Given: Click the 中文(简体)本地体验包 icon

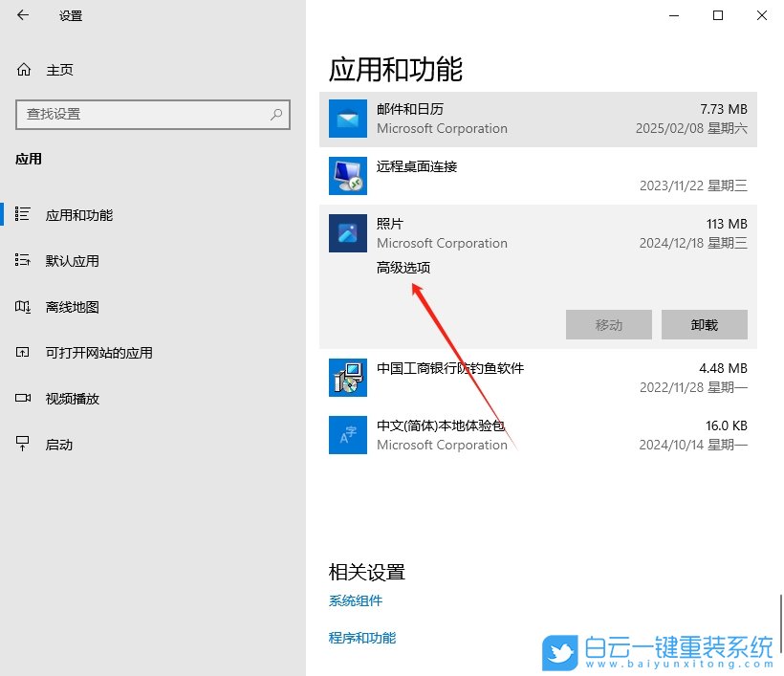Looking at the screenshot, I should point(347,434).
